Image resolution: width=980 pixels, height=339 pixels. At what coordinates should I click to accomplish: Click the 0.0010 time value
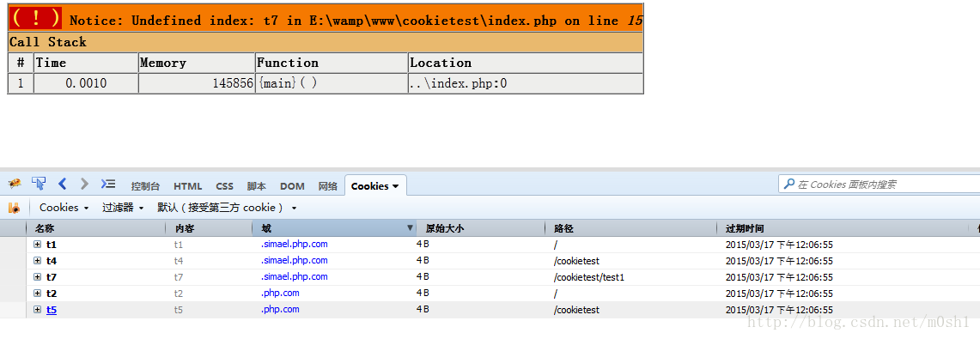click(86, 83)
